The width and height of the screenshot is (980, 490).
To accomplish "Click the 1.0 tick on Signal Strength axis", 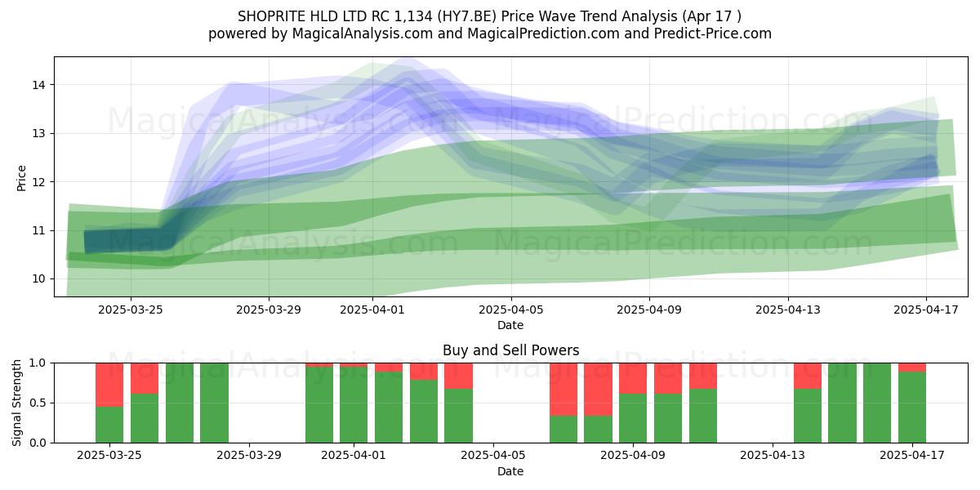I will click(39, 363).
